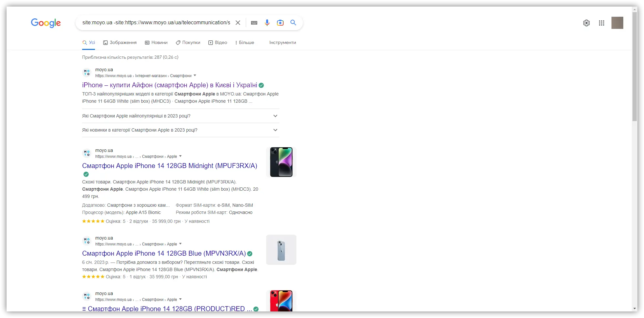644x318 pixels.
Task: Click verified badge beside iPhone – купити Айфон
Action: (261, 85)
